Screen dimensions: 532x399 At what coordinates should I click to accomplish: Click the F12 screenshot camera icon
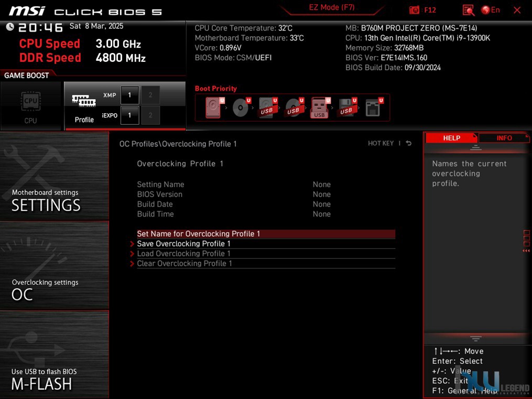pyautogui.click(x=414, y=10)
